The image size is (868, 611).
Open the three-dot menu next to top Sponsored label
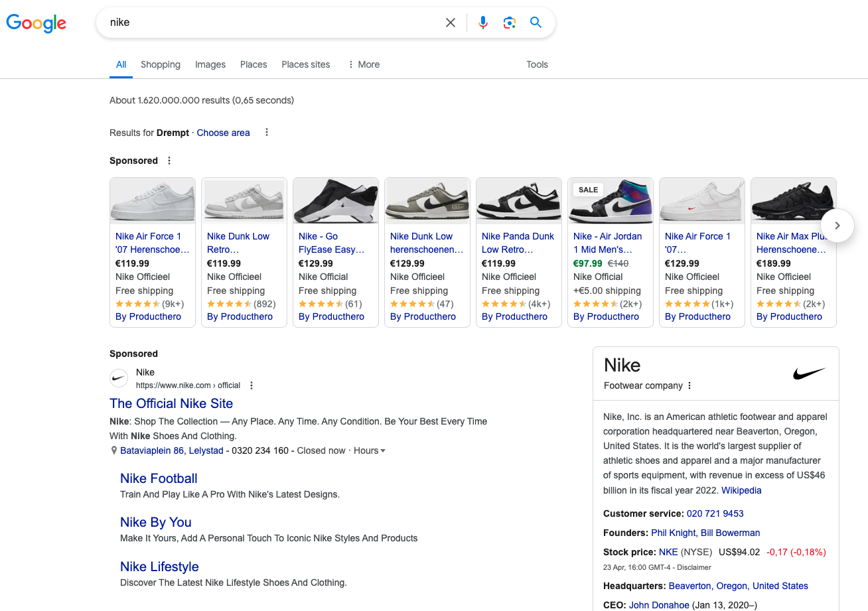[169, 161]
